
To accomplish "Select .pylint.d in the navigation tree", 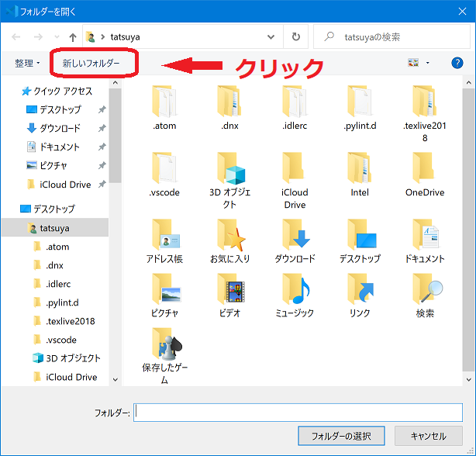I will [x=56, y=302].
